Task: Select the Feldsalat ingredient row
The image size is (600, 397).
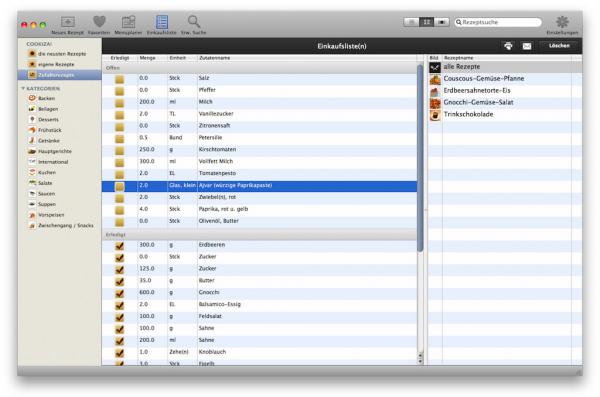Action: [259, 316]
